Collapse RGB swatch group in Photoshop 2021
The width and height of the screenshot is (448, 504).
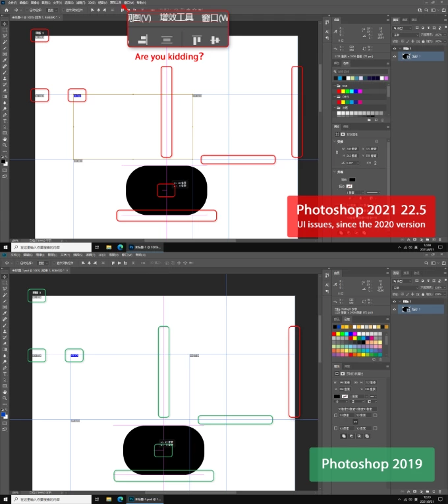click(x=335, y=86)
